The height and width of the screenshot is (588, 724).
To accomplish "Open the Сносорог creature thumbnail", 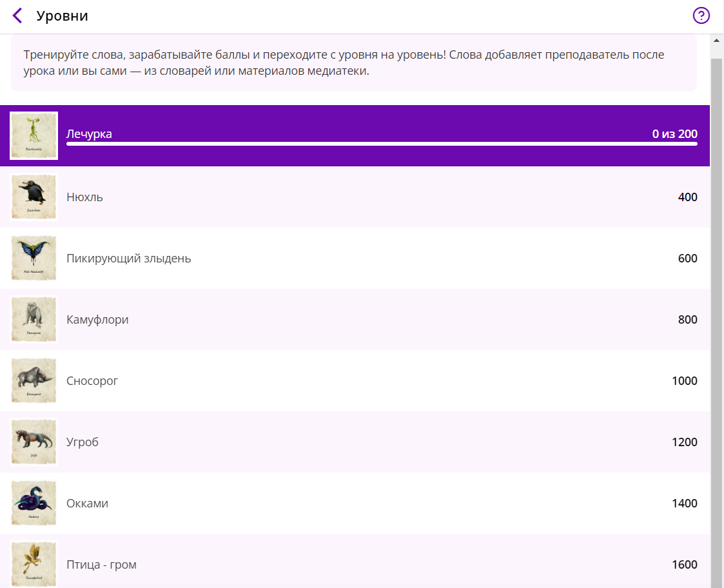I will (x=34, y=380).
